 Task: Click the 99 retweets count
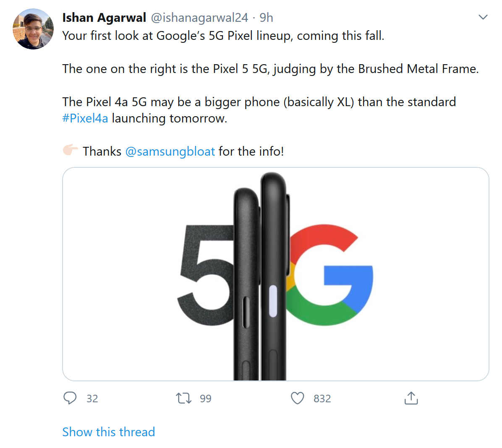click(206, 399)
